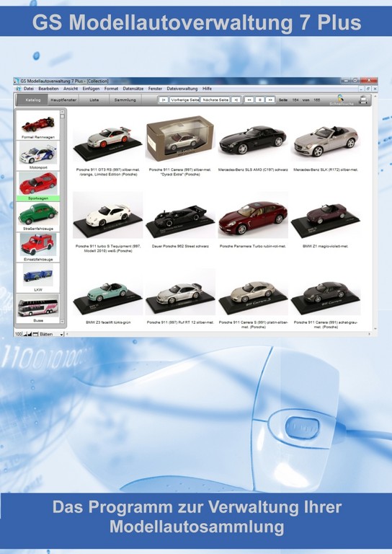The height and width of the screenshot is (554, 392).
Task: Choose the Einsatzfahrzeuge fire truck category
Action: (x=37, y=247)
